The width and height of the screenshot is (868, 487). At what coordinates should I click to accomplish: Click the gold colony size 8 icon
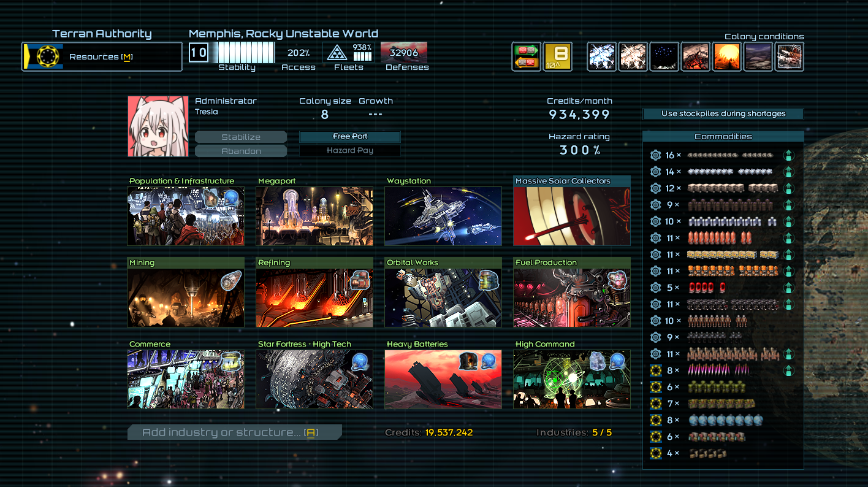coord(558,57)
